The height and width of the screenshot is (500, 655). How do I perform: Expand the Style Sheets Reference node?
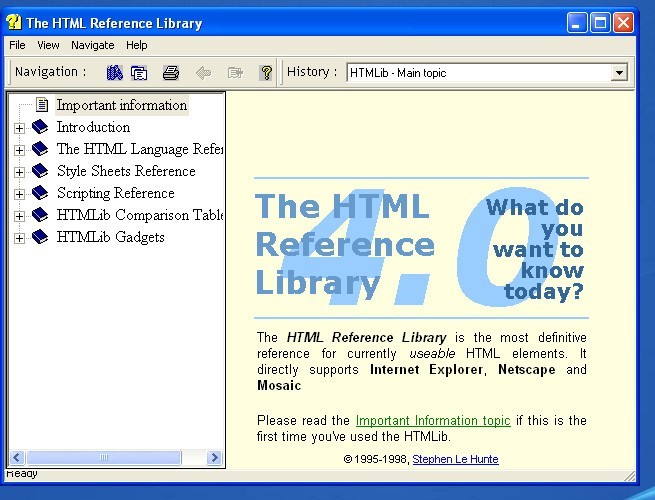click(x=19, y=172)
